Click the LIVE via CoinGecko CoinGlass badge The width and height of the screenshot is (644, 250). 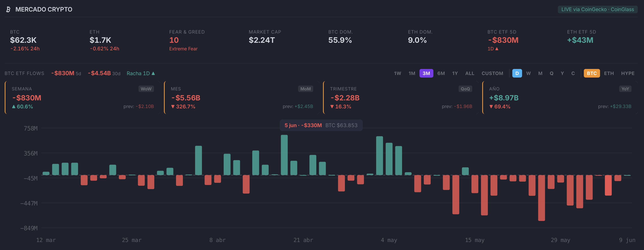click(597, 10)
